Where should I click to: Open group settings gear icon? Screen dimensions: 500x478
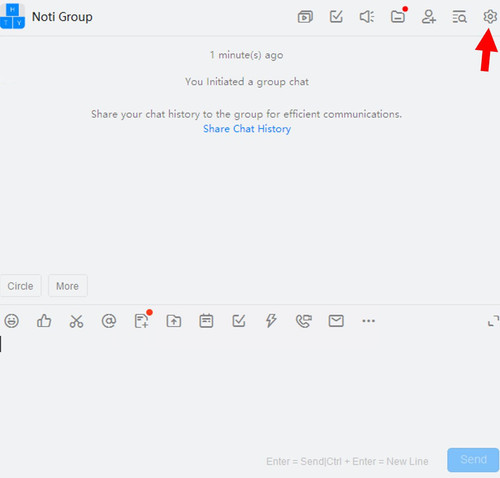point(490,16)
